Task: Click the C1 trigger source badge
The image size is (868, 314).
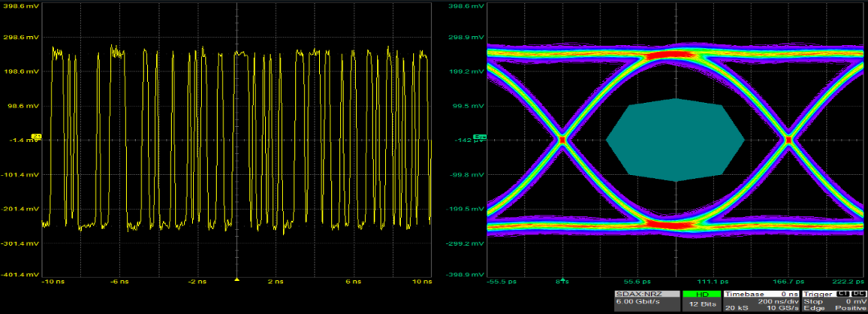Action: (x=844, y=294)
